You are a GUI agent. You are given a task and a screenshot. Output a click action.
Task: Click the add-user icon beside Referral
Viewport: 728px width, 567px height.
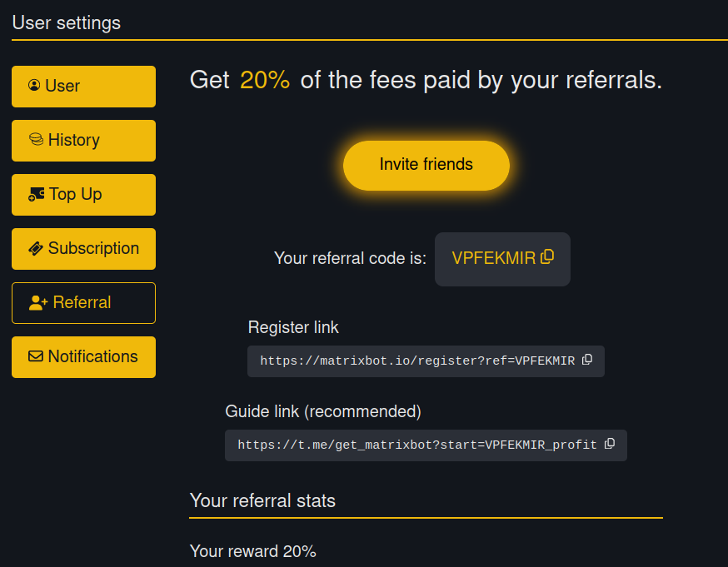point(38,303)
